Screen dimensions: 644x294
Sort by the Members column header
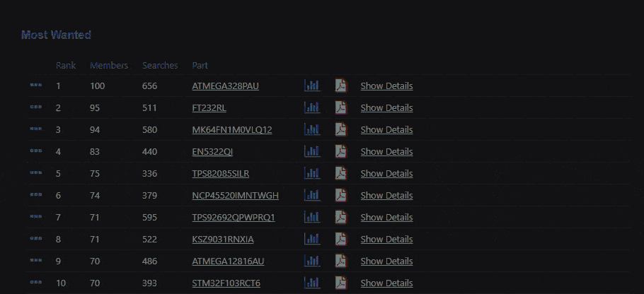109,66
